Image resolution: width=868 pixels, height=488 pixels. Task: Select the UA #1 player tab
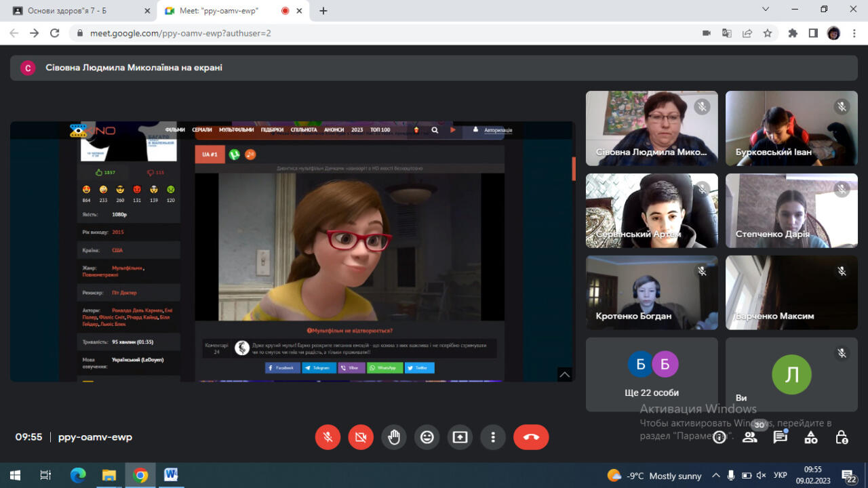click(x=210, y=155)
